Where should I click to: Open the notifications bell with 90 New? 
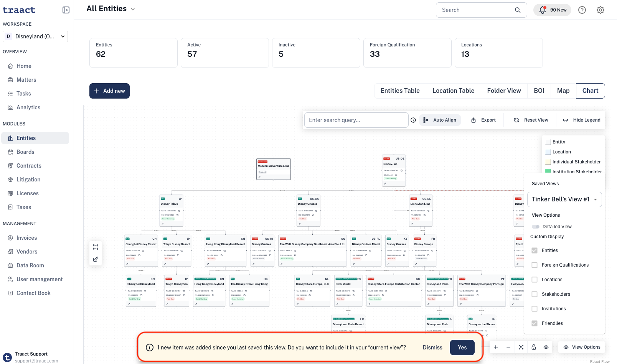[552, 10]
